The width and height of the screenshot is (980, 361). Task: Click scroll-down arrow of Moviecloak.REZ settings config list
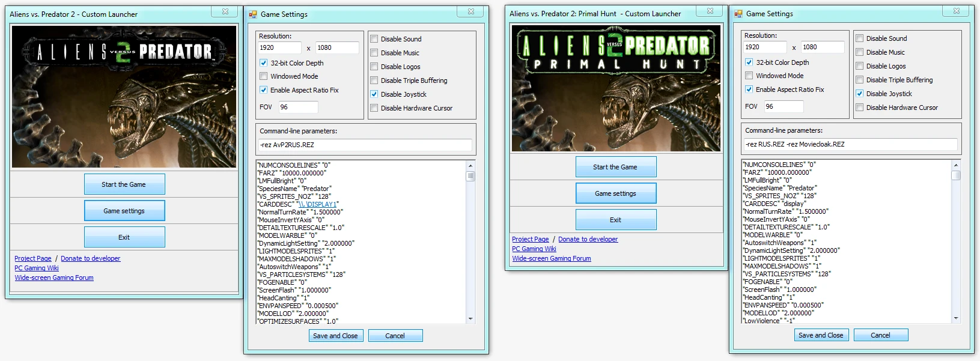tap(956, 318)
